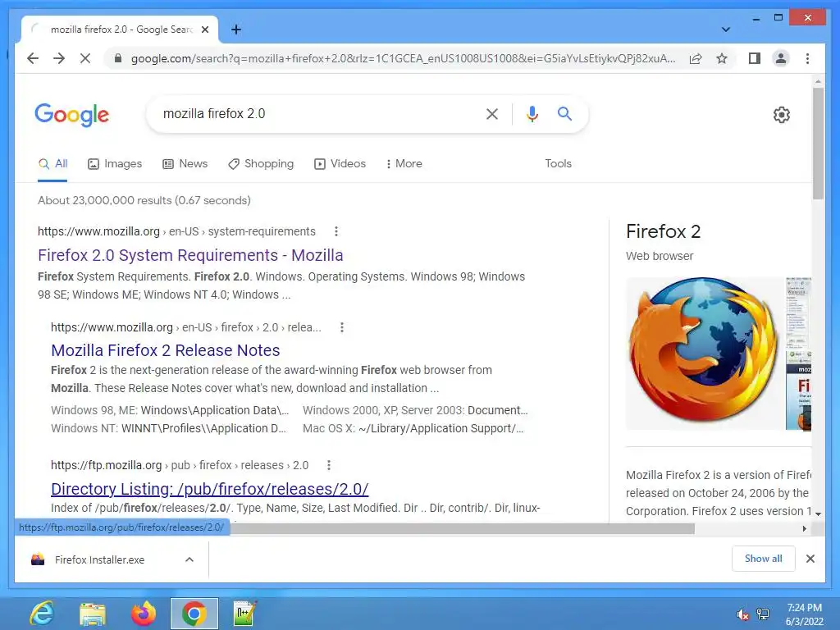The image size is (840, 630).
Task: Stop loading the page with the X button
Action: pos(85,58)
